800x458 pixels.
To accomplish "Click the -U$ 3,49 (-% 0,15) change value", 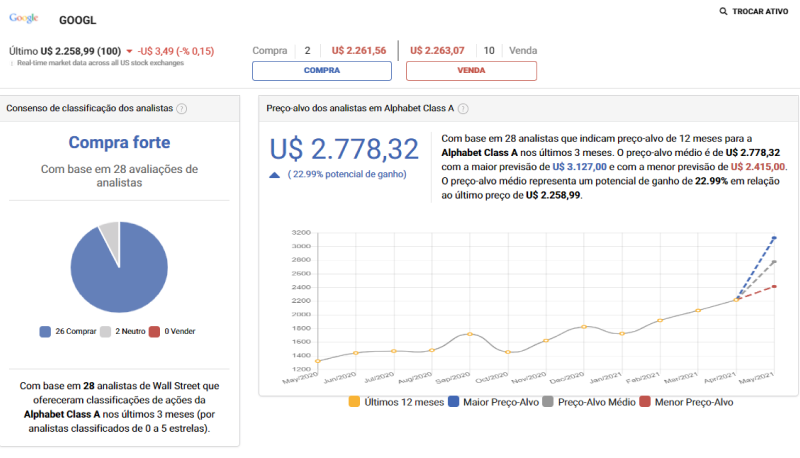I will coord(176,51).
